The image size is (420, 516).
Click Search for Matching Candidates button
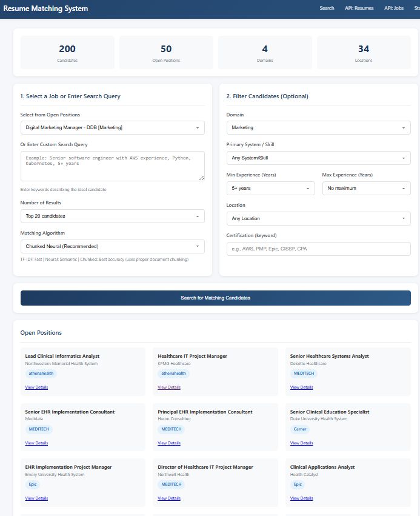[x=215, y=298]
